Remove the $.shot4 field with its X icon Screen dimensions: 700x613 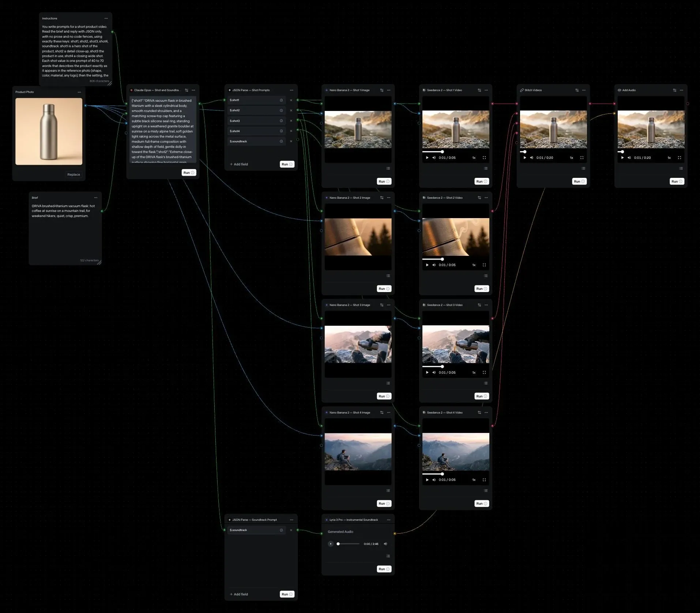tap(291, 131)
